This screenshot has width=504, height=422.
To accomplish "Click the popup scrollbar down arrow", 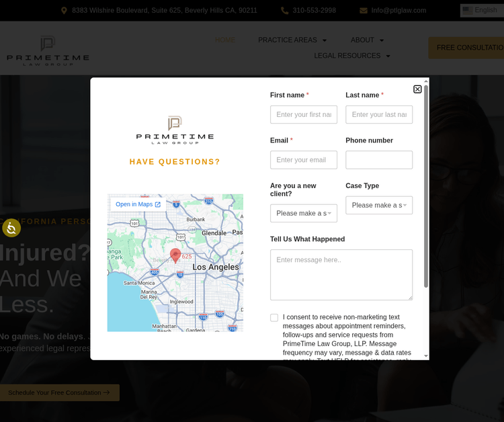I will click(426, 355).
